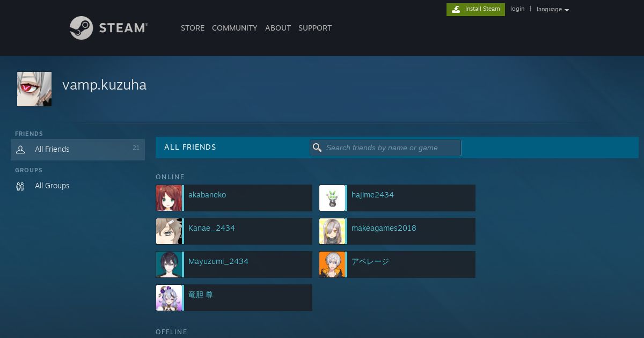Viewport: 644px width, 338px height.
Task: Click the friends count 21
Action: 136,148
